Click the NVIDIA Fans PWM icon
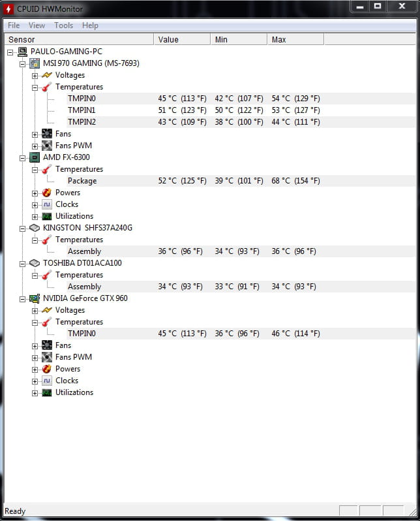420x521 pixels. point(47,357)
